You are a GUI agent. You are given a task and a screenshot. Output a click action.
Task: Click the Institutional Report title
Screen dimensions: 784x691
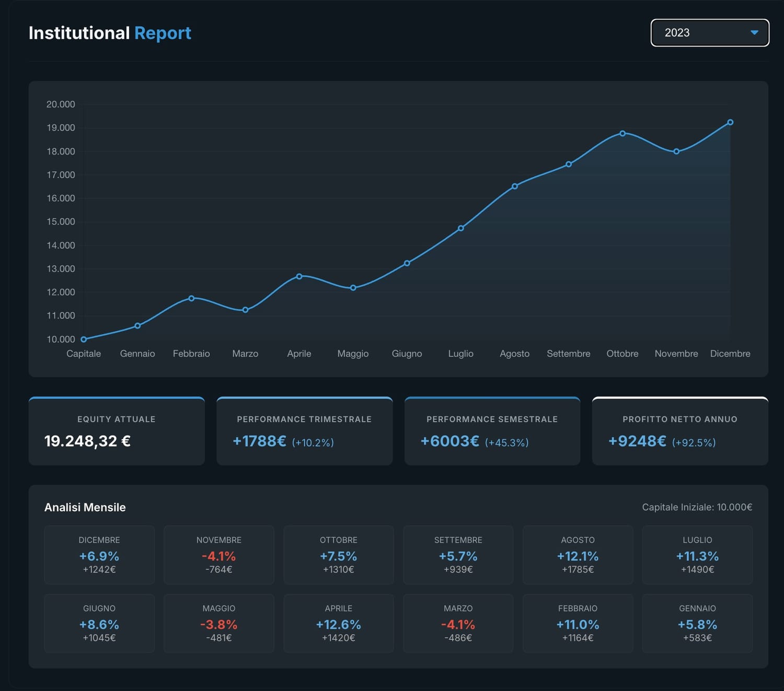coord(110,32)
